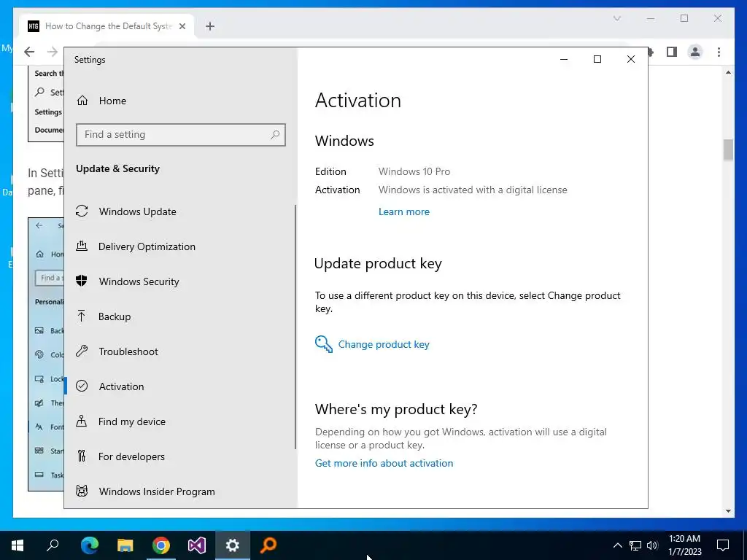Launch Microsoft Edge from taskbar

tap(89, 545)
